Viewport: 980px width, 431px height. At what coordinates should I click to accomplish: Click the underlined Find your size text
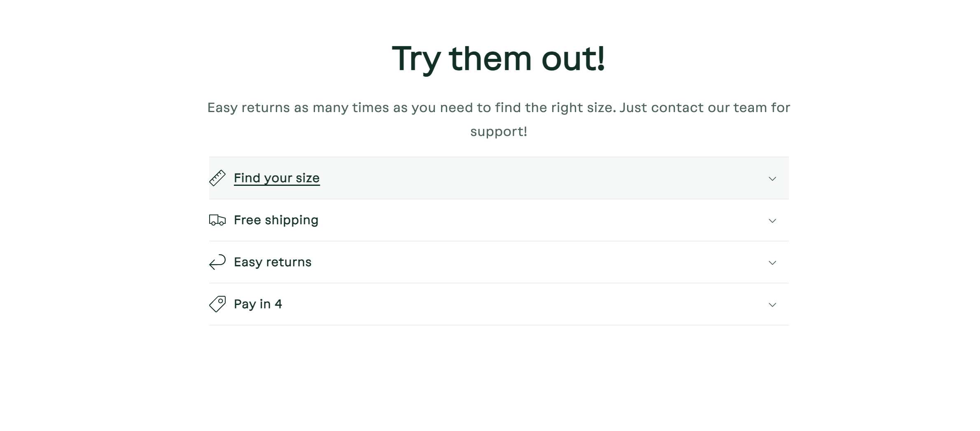277,178
